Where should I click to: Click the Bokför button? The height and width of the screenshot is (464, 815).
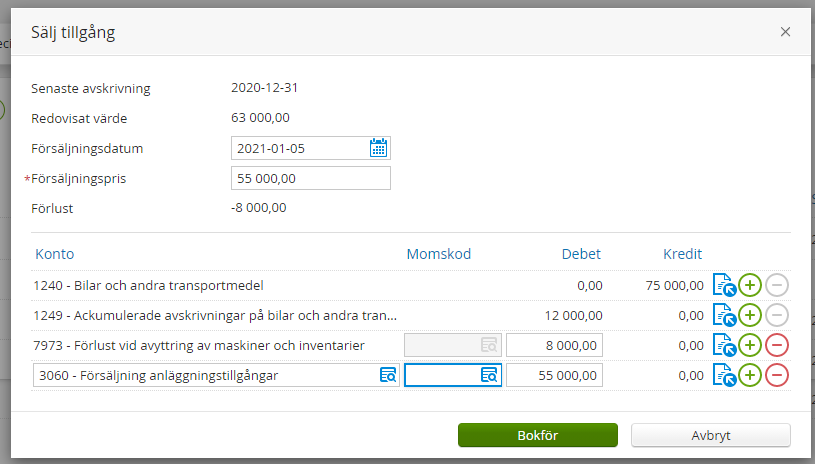[x=538, y=436]
